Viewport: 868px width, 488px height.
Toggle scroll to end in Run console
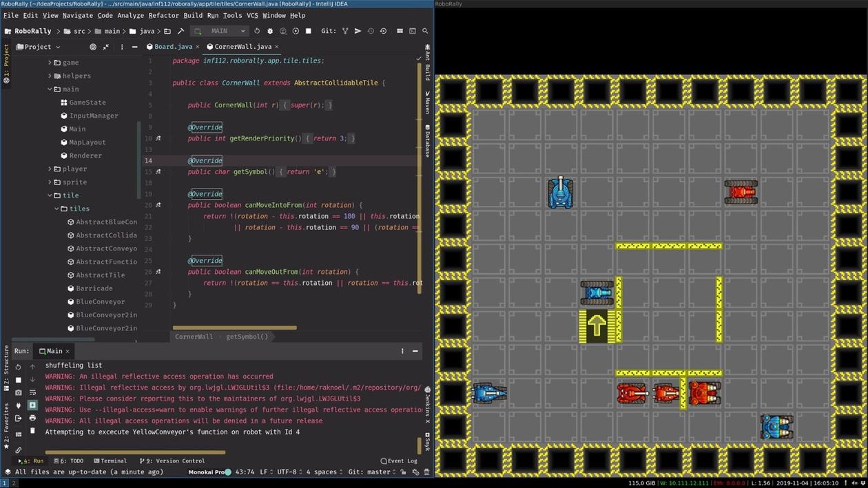[32, 405]
